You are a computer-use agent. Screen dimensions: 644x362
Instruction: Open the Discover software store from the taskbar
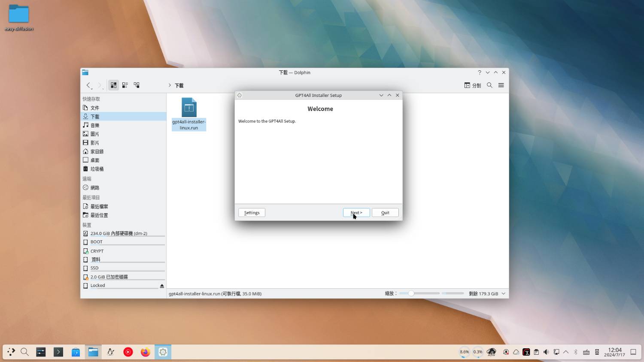76,352
